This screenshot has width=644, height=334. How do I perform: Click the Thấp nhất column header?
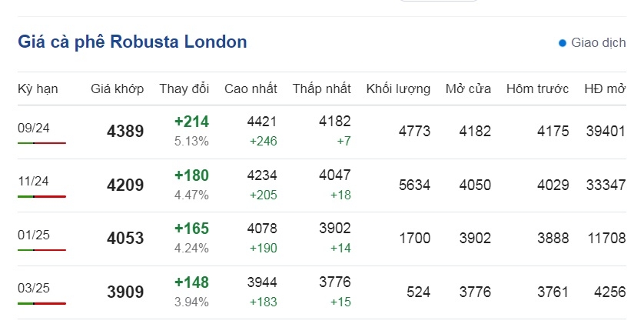point(321,89)
